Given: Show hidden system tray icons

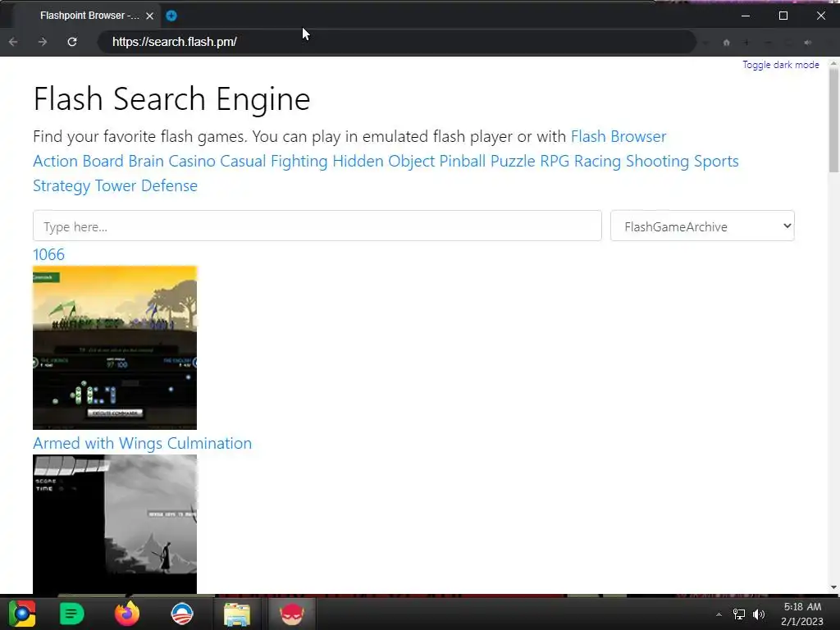Looking at the screenshot, I should click(719, 614).
